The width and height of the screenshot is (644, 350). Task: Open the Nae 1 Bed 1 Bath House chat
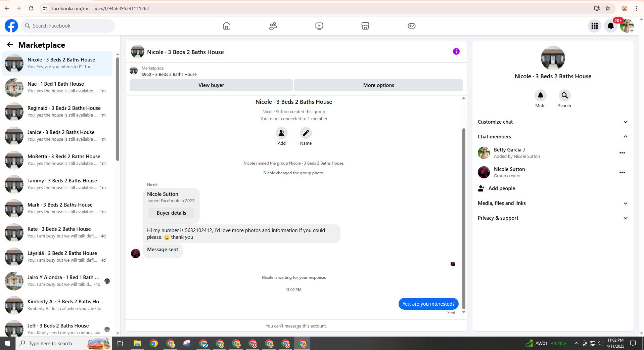point(57,87)
